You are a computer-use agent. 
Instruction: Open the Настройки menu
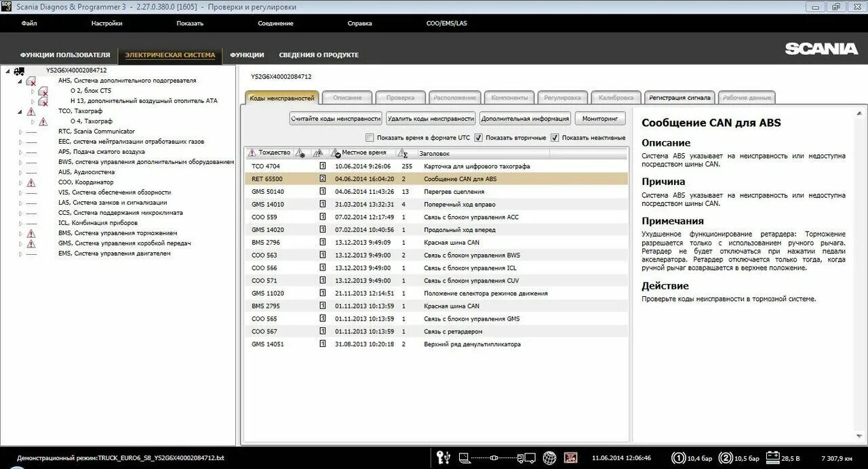(x=107, y=23)
